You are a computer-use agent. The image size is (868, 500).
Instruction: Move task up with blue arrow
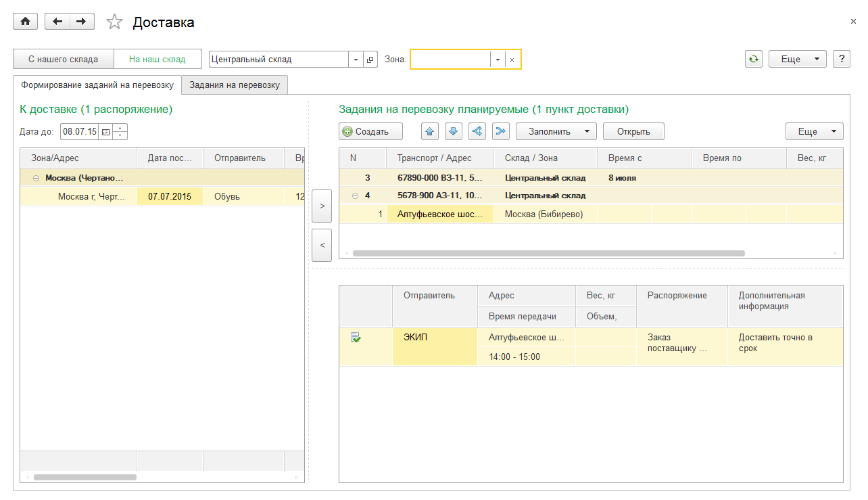pyautogui.click(x=430, y=131)
